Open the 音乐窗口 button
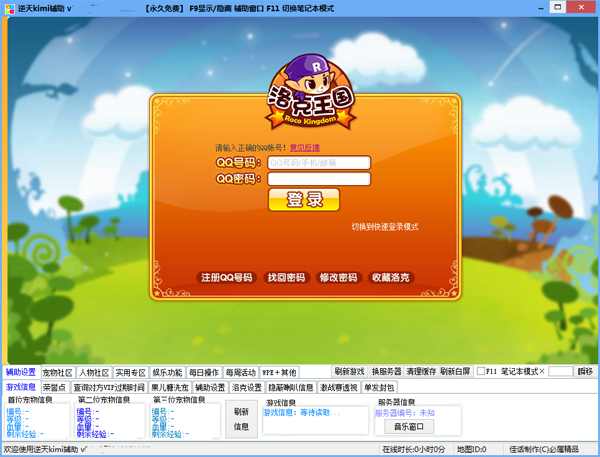 coord(409,426)
